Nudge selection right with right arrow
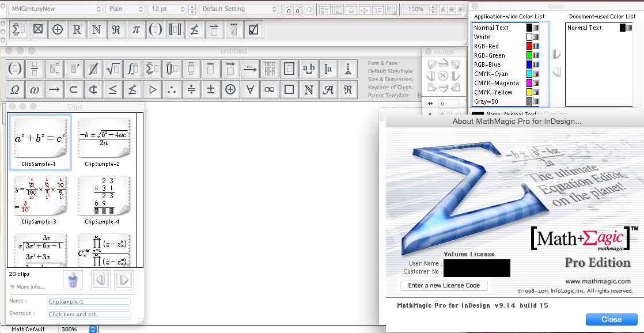 click(455, 75)
